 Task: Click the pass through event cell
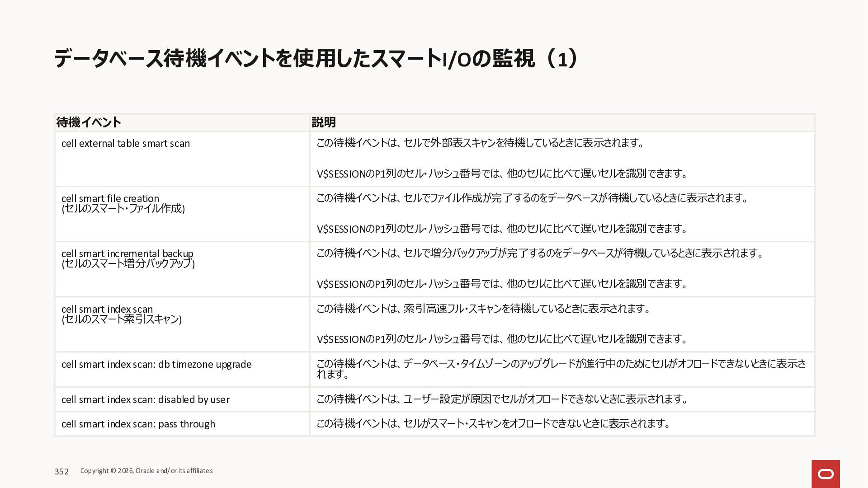click(x=138, y=424)
